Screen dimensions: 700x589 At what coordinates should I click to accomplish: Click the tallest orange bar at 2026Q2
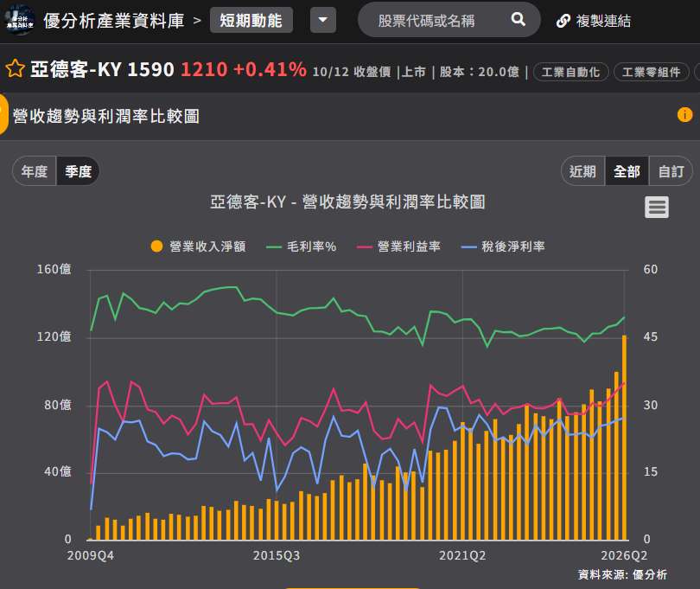pyautogui.click(x=624, y=437)
